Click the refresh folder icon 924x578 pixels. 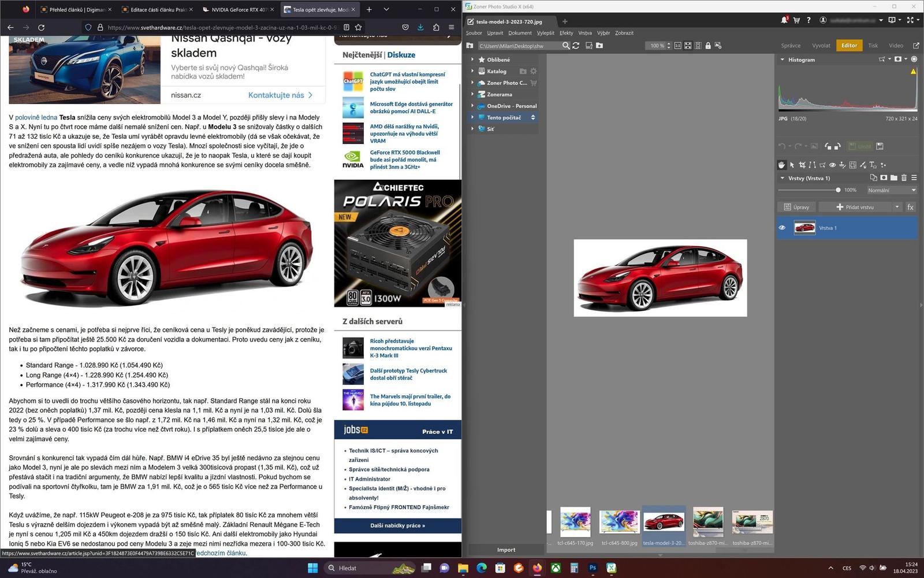point(576,46)
